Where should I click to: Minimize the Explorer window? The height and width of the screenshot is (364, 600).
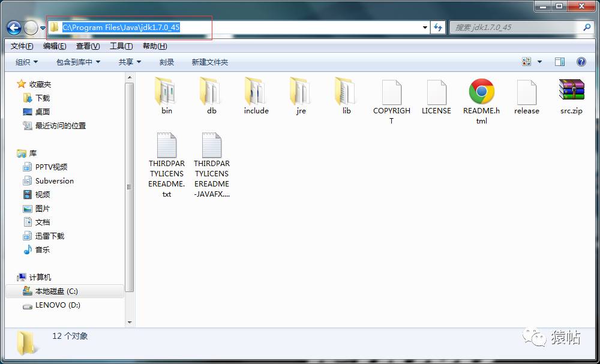click(542, 6)
